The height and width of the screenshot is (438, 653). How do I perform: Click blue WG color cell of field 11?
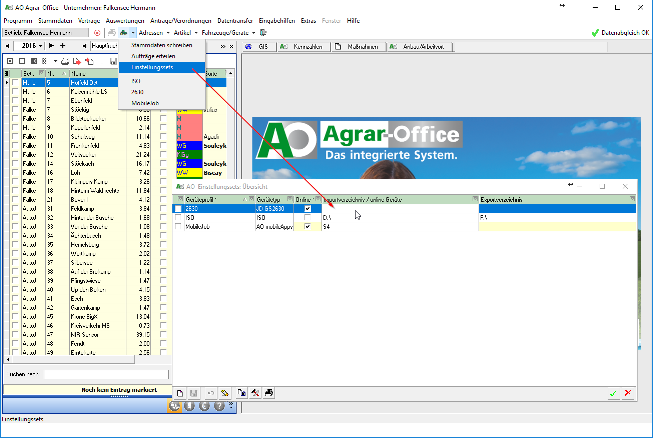[x=189, y=146]
